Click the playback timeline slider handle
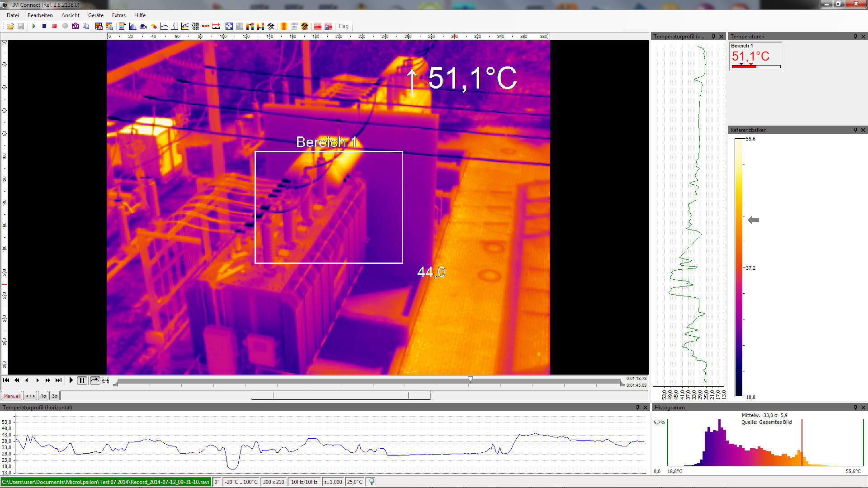Screen dimensions: 868x488 (x=470, y=380)
